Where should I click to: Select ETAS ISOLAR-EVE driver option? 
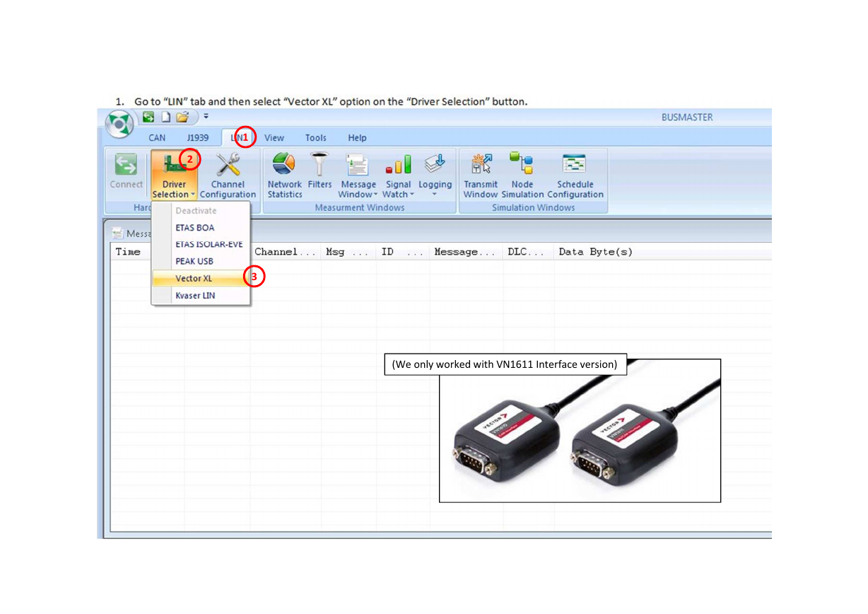click(x=201, y=245)
